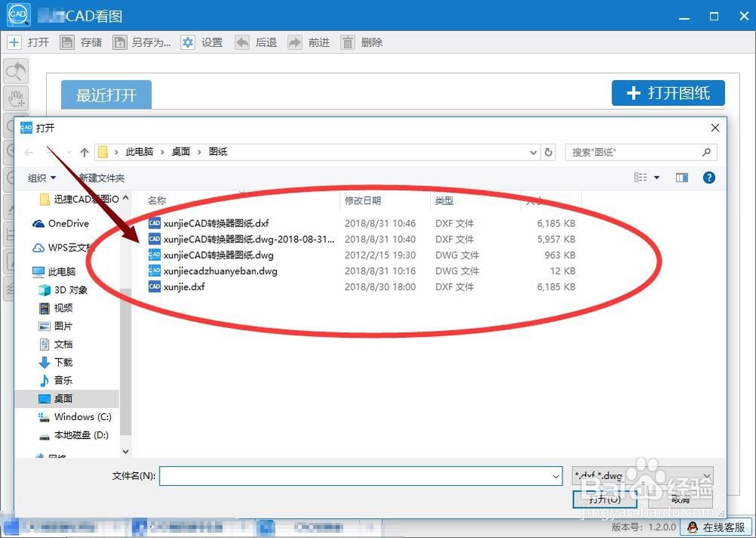Refresh the folder path listing

[x=548, y=153]
